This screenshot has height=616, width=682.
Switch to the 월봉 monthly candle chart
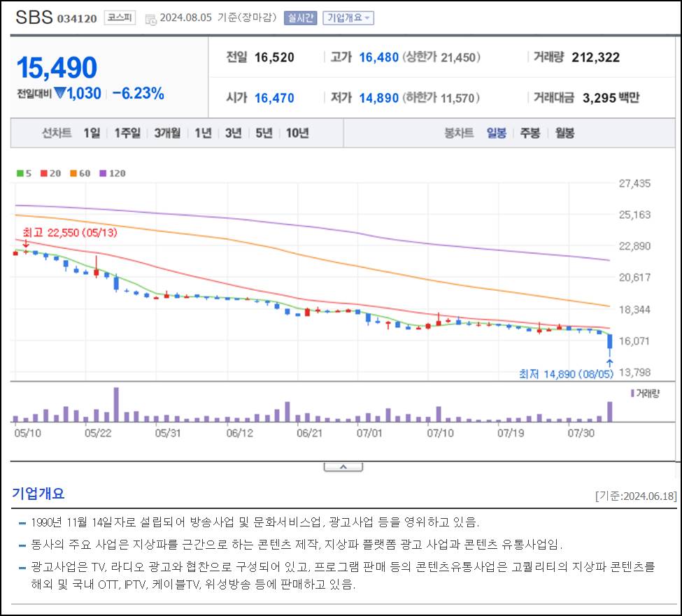click(564, 133)
